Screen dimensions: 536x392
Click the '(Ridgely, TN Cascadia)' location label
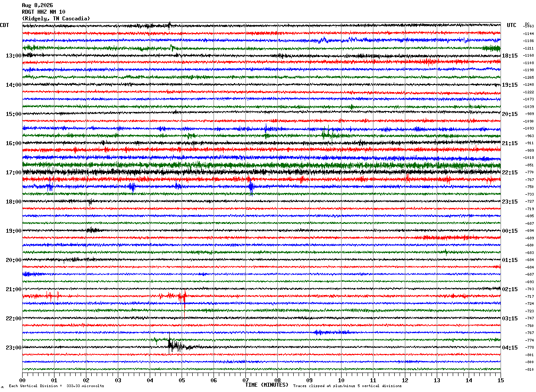(56, 19)
